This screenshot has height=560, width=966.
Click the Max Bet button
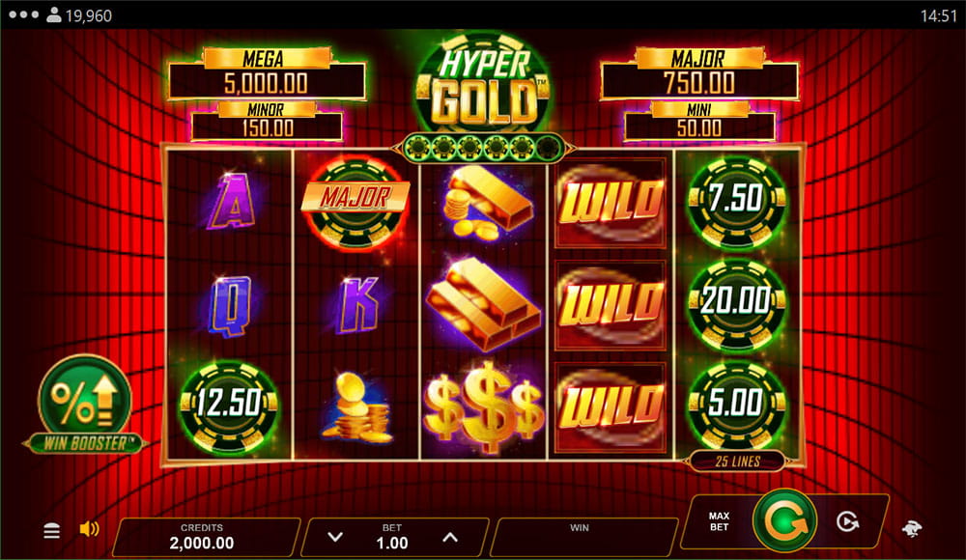[719, 521]
